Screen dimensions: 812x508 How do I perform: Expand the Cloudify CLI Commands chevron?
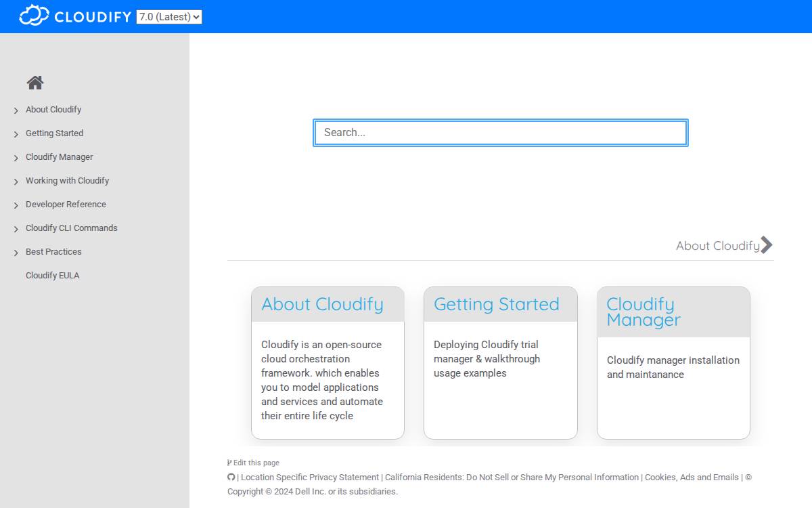point(16,229)
